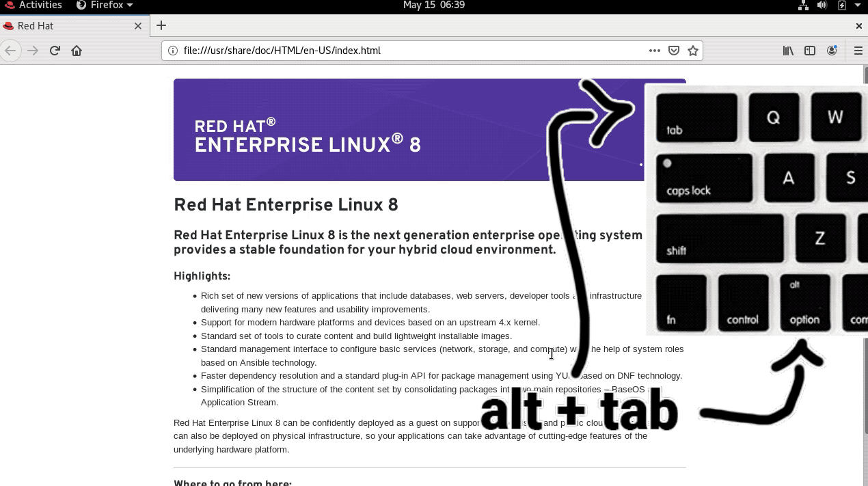
Task: Click the "Standard set of tools to curate" bullet
Action: 356,336
